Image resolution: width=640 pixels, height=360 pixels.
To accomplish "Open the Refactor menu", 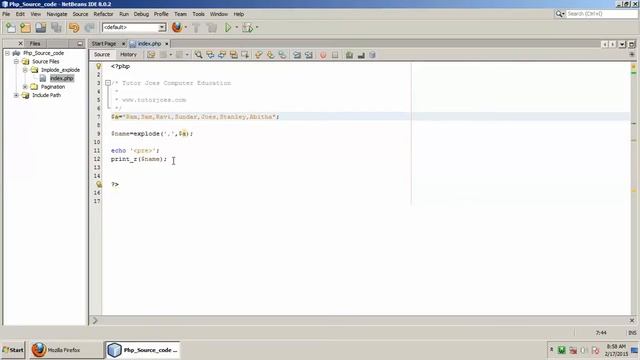I will pos(103,14).
